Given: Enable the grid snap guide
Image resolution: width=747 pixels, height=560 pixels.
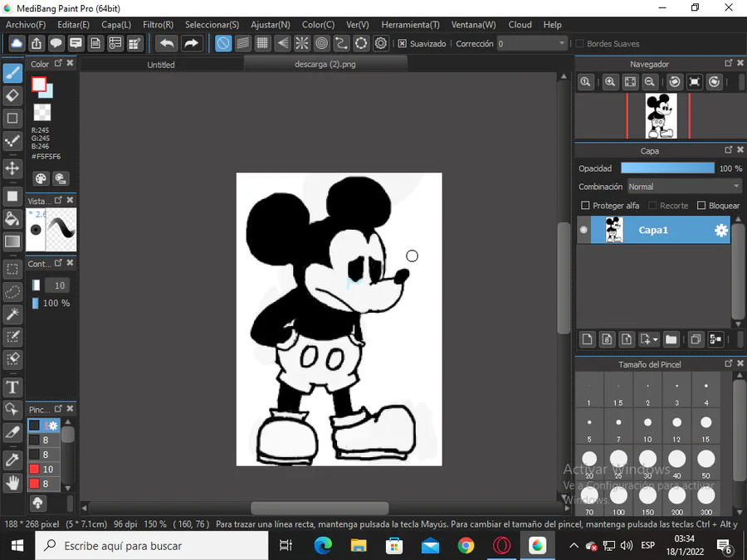Looking at the screenshot, I should click(262, 44).
